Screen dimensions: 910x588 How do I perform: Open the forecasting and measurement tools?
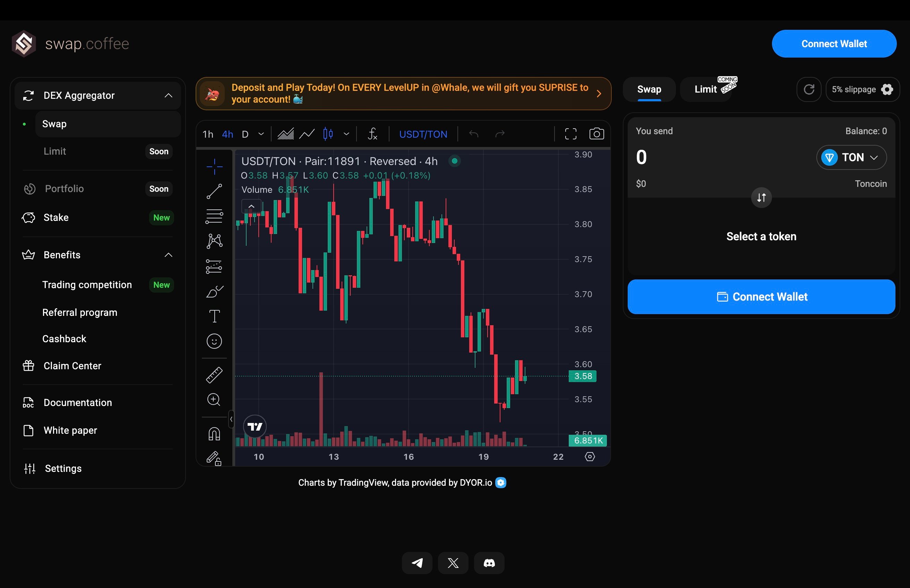coord(214,267)
